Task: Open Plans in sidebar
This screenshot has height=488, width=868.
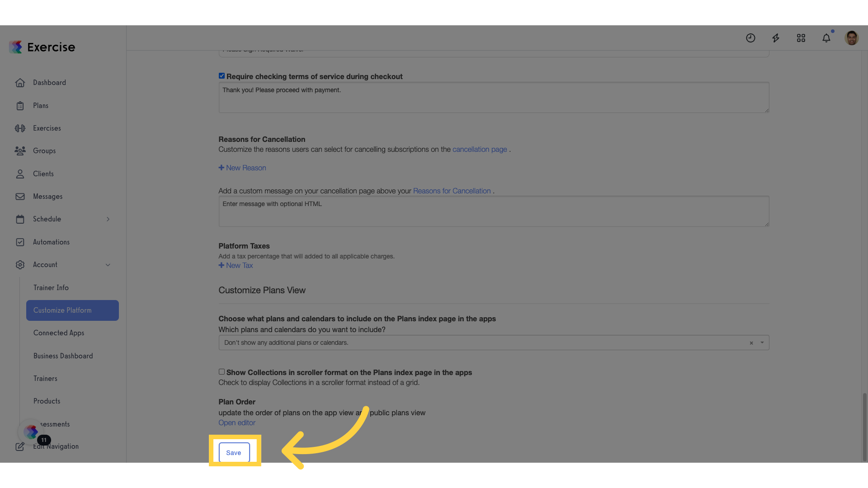Action: pos(41,106)
